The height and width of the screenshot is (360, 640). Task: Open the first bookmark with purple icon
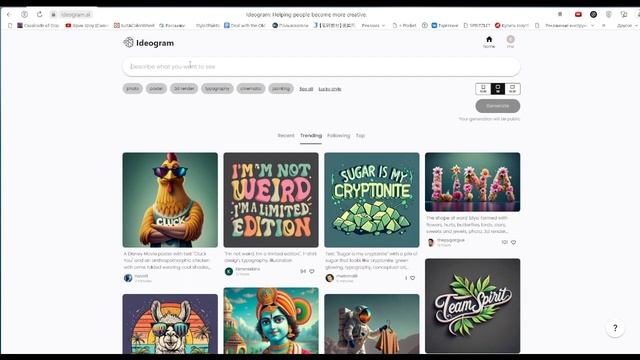(38, 25)
